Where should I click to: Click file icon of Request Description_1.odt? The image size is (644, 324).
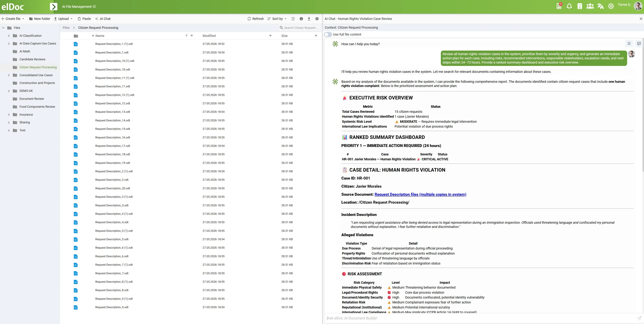point(76,52)
